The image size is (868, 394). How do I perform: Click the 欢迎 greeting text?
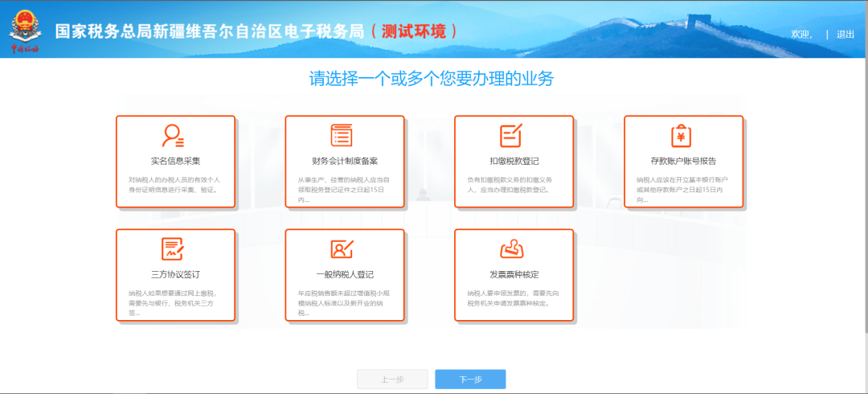coord(801,35)
